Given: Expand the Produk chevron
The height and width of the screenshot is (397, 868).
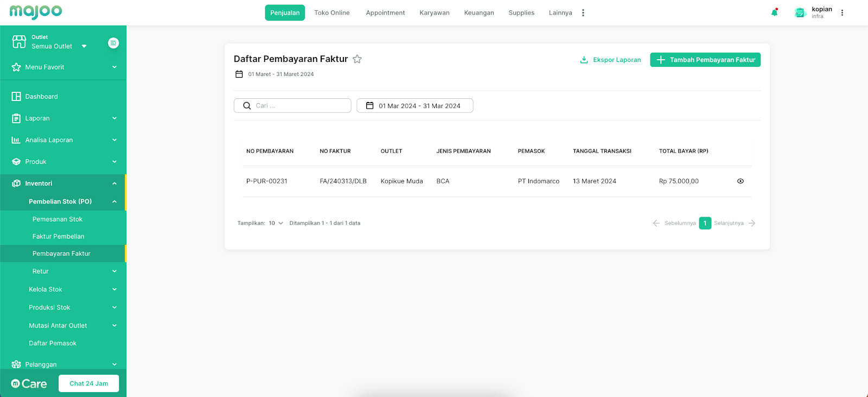Looking at the screenshot, I should (114, 162).
